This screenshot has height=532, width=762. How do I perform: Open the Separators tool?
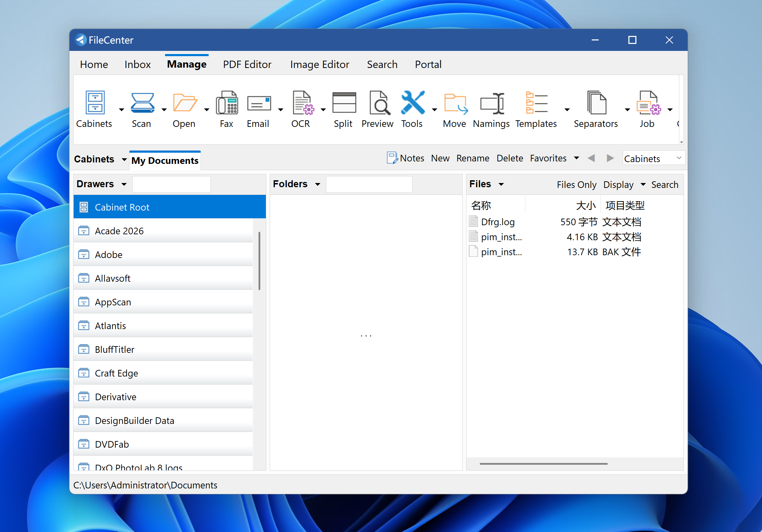tap(596, 109)
